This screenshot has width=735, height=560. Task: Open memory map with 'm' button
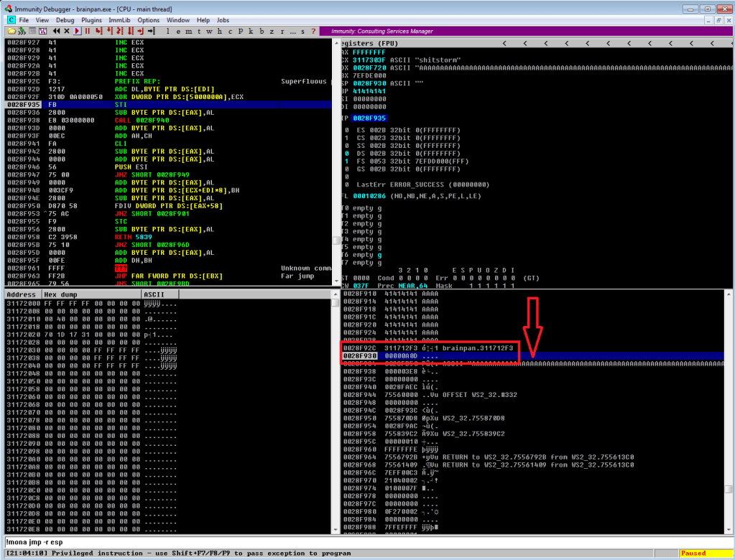coord(188,32)
